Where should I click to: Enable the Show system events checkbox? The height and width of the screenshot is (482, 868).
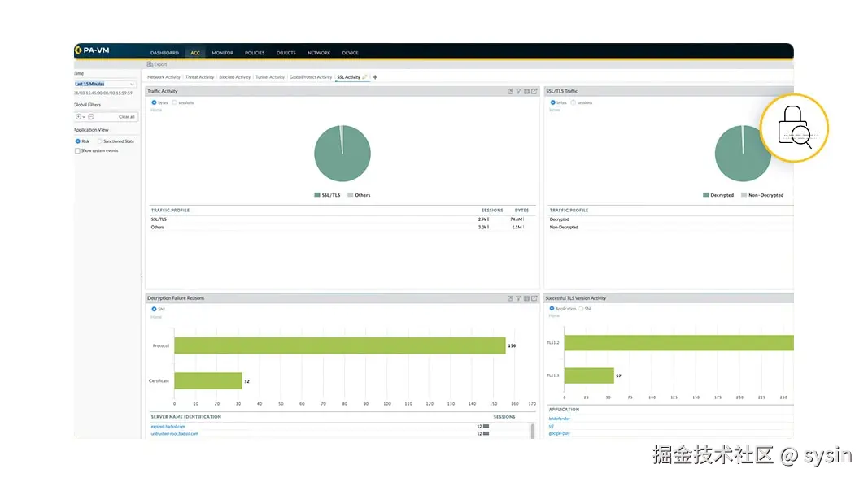coord(77,150)
